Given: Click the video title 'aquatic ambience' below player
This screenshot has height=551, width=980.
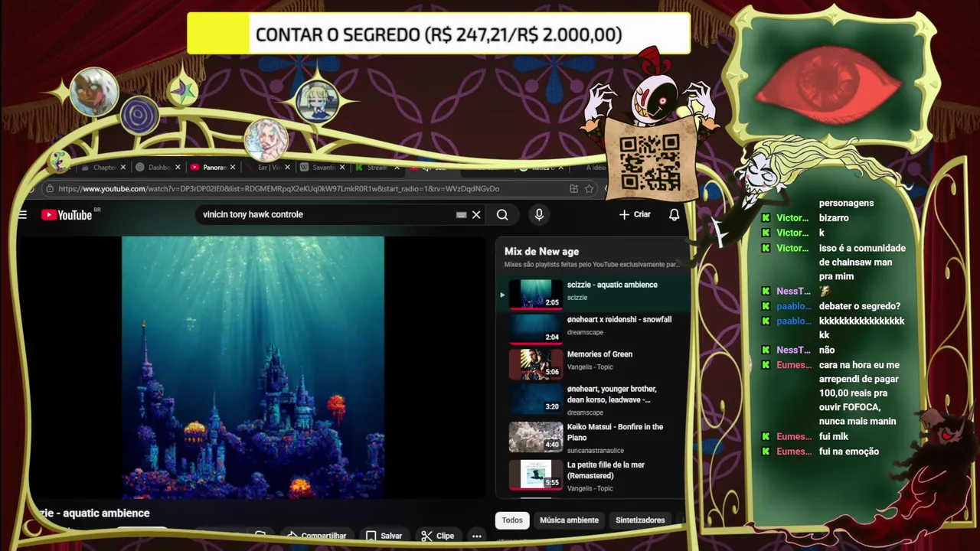Looking at the screenshot, I should [106, 514].
